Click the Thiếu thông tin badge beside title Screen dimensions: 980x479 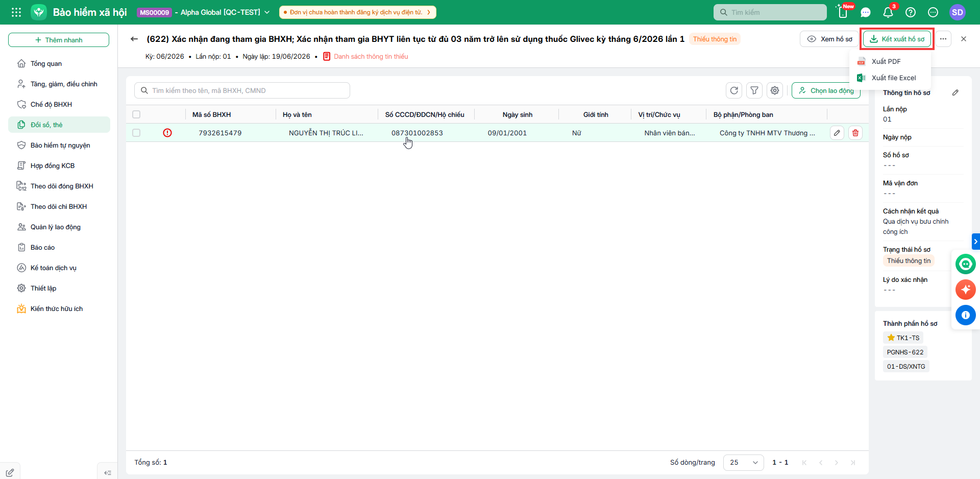pos(715,39)
